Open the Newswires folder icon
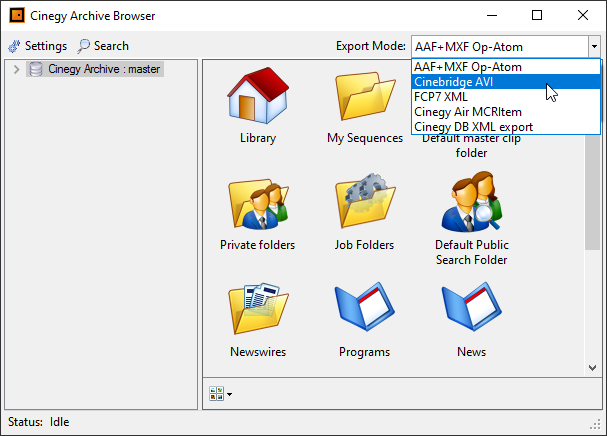607x436 pixels. pyautogui.click(x=258, y=308)
